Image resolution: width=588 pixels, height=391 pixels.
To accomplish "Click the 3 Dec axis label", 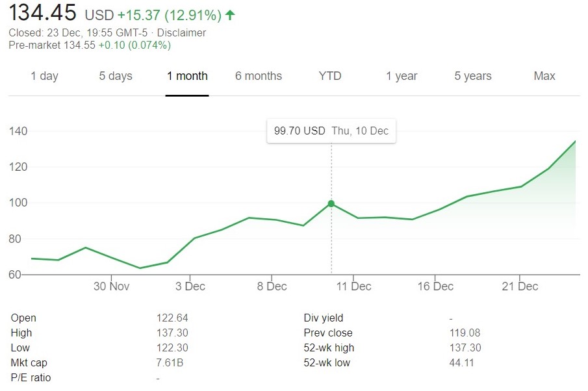I will tap(190, 286).
